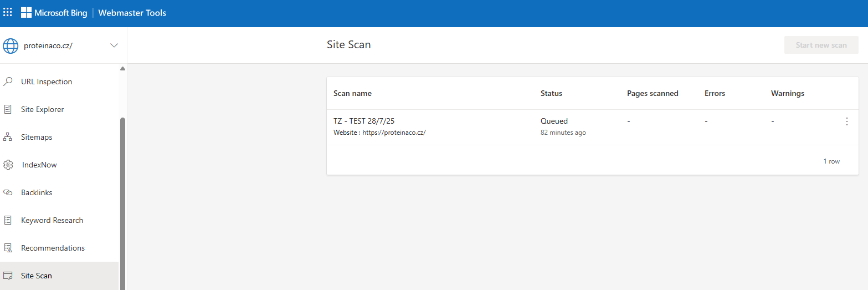The width and height of the screenshot is (868, 290).
Task: Open the three-dot menu for TZ - TEST scan
Action: (x=846, y=121)
